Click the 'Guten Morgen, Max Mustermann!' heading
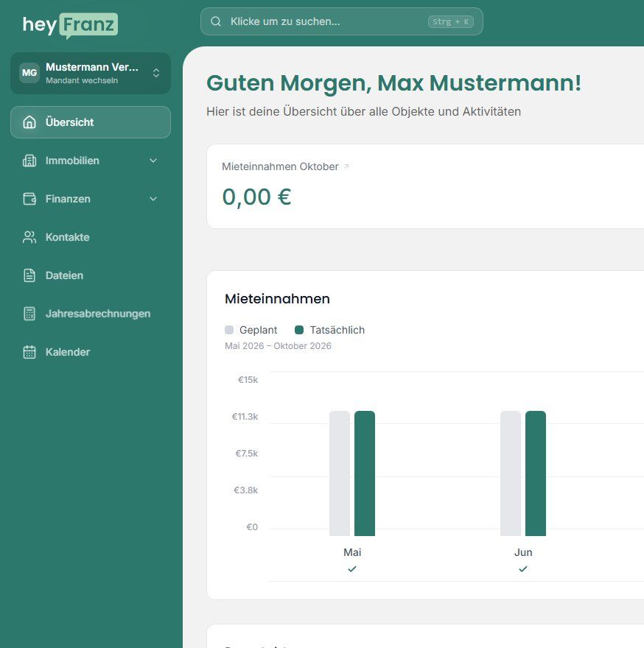The image size is (644, 648). coord(393,83)
